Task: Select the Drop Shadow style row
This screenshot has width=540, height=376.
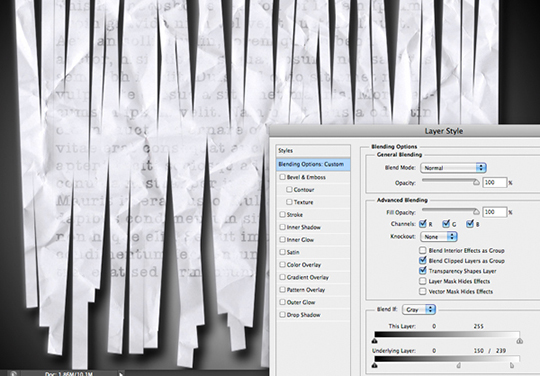Action: [313, 314]
